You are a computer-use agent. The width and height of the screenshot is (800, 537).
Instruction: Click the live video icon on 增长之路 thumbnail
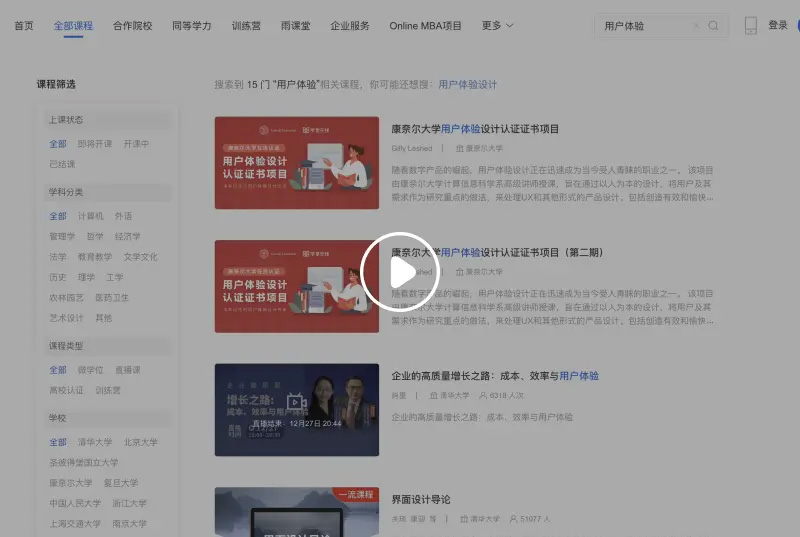coord(296,401)
